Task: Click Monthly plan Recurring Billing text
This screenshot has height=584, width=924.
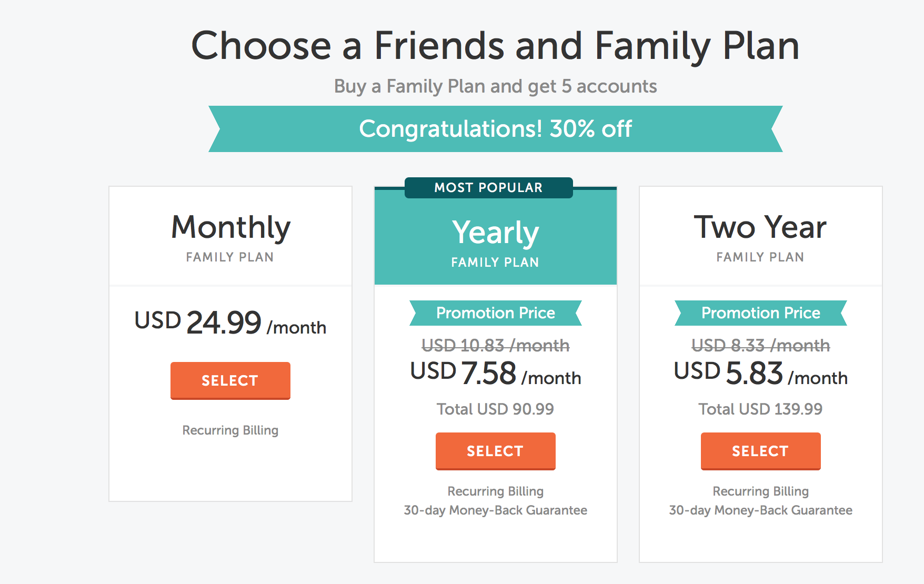Action: click(x=230, y=430)
